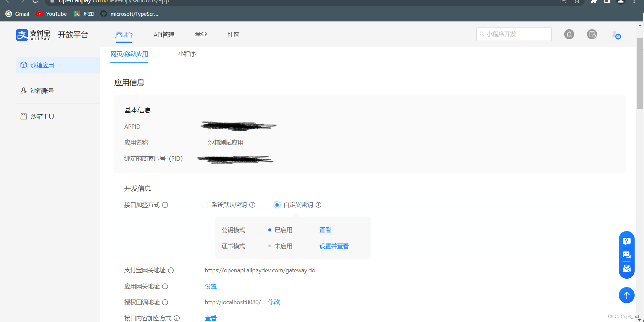
Task: Click the gateway URL openapi.alipaydev.com text
Action: tap(260, 270)
